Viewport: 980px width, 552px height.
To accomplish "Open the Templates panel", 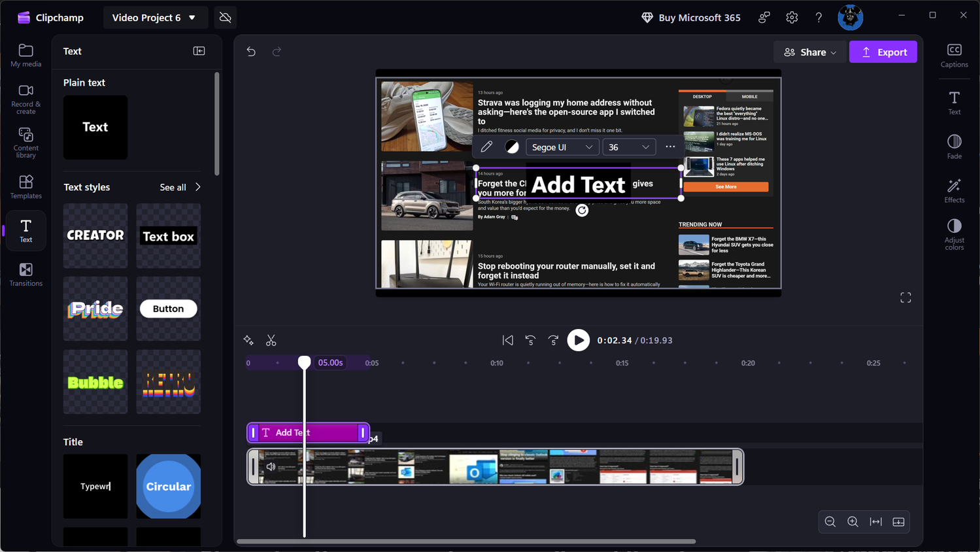I will coord(25,187).
